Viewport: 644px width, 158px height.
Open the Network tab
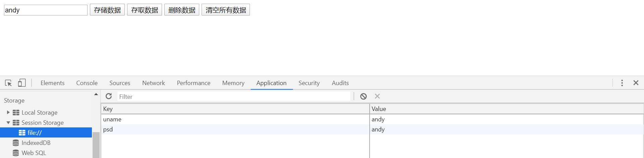point(153,83)
